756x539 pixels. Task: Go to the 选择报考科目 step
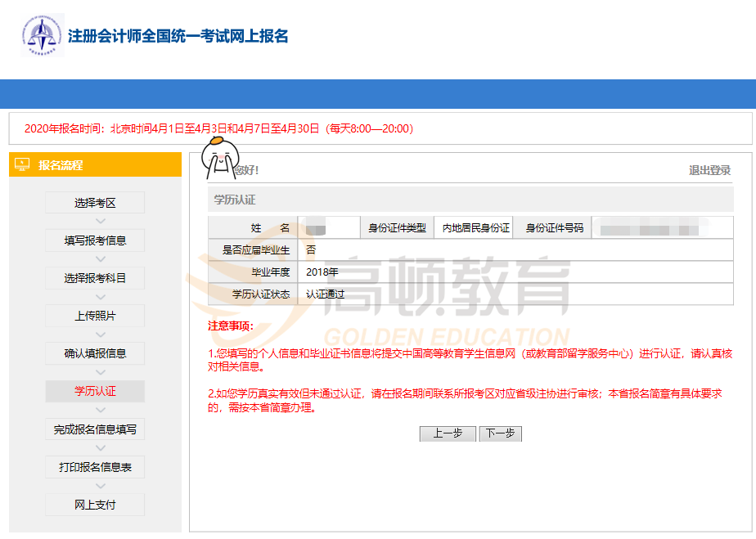click(x=95, y=278)
